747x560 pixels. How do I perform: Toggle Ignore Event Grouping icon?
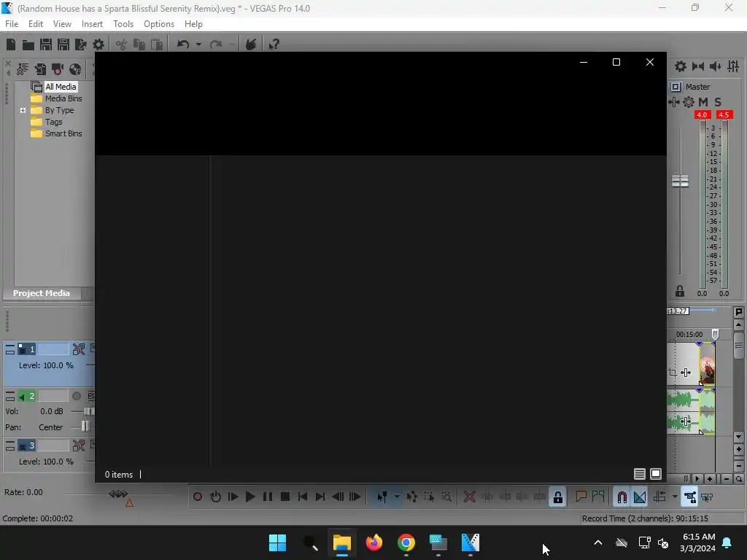[x=708, y=497]
